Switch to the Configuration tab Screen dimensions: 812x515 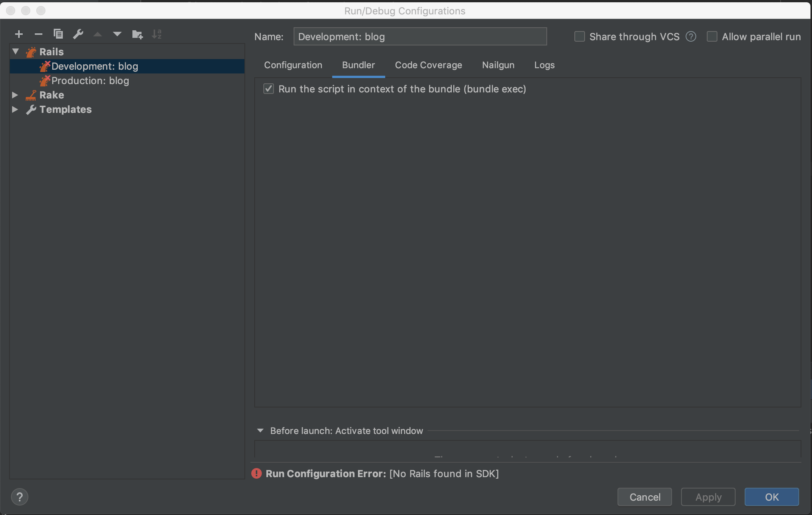pyautogui.click(x=293, y=65)
